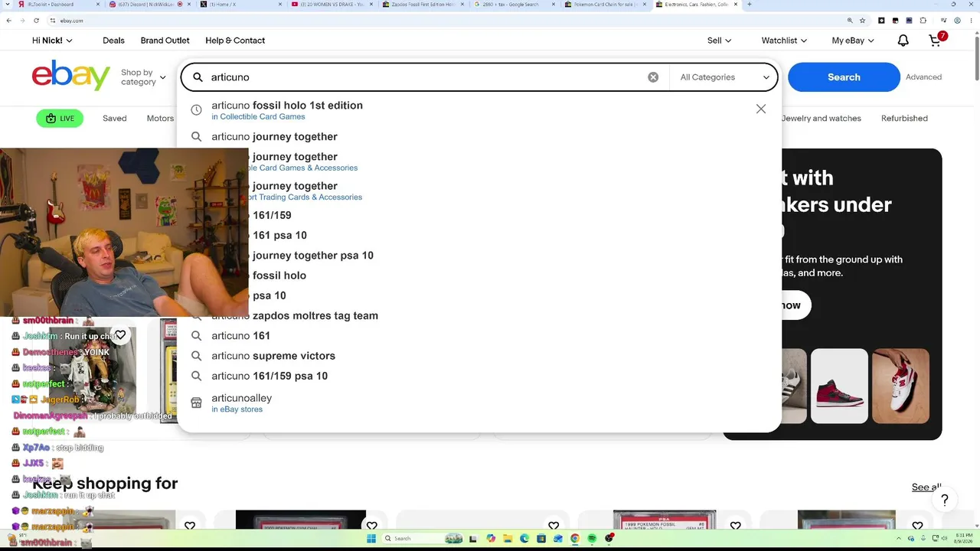Click the recent-search clock icon beside fossil holo 1st edition

[196, 110]
